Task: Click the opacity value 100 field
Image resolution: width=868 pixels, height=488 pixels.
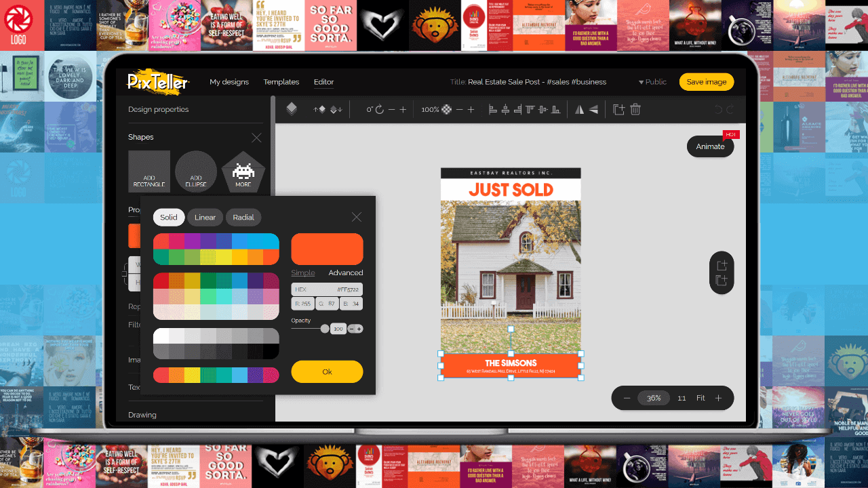Action: coord(338,329)
